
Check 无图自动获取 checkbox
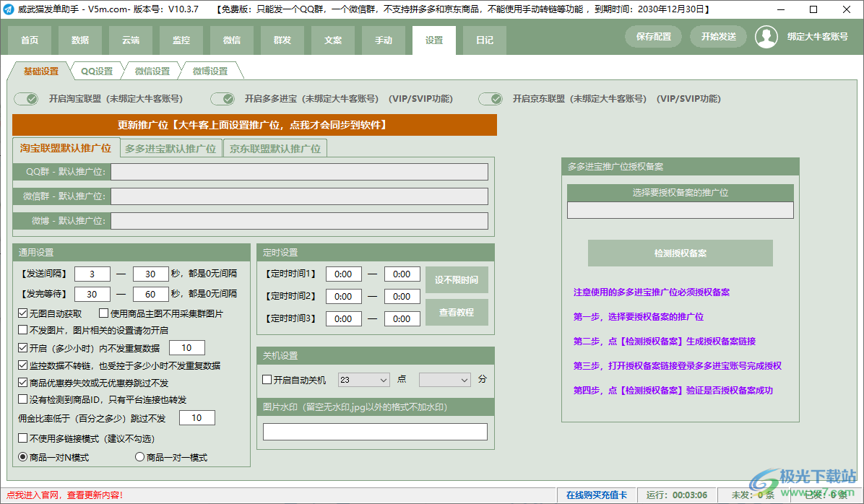pyautogui.click(x=22, y=313)
